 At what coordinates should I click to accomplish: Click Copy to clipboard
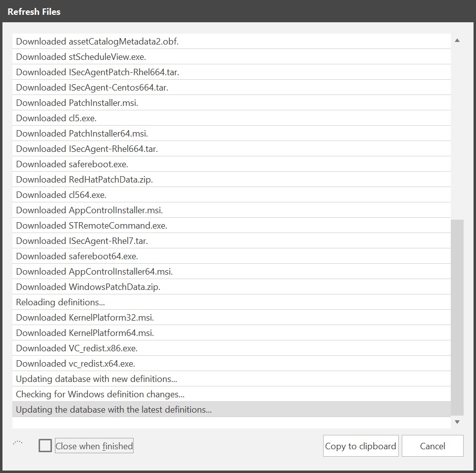tap(360, 446)
